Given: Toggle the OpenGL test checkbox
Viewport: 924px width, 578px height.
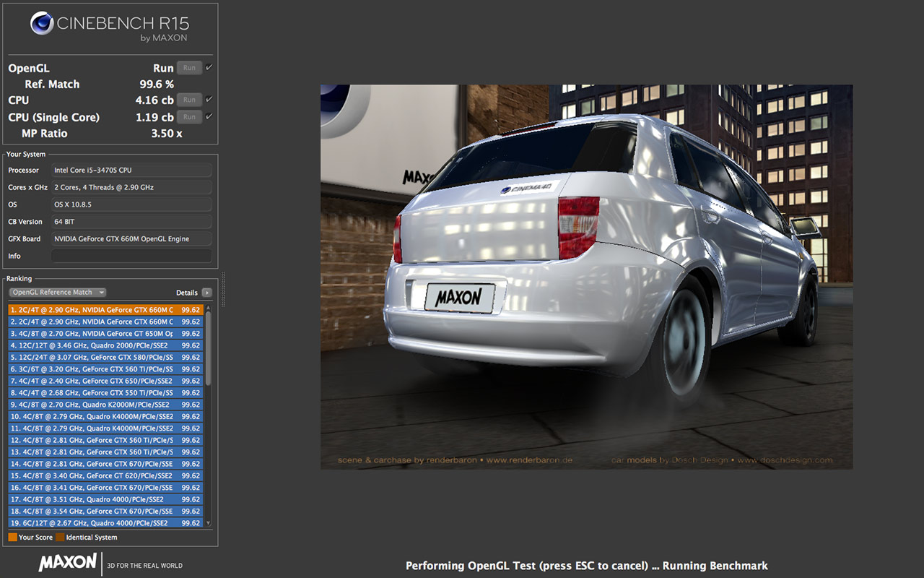Looking at the screenshot, I should (209, 67).
